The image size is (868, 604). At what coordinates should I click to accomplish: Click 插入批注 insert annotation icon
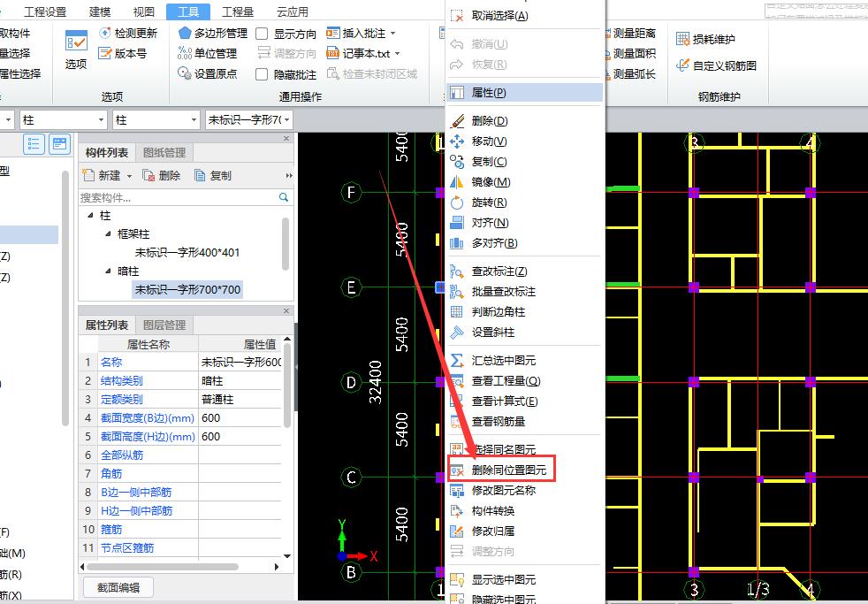point(332,34)
